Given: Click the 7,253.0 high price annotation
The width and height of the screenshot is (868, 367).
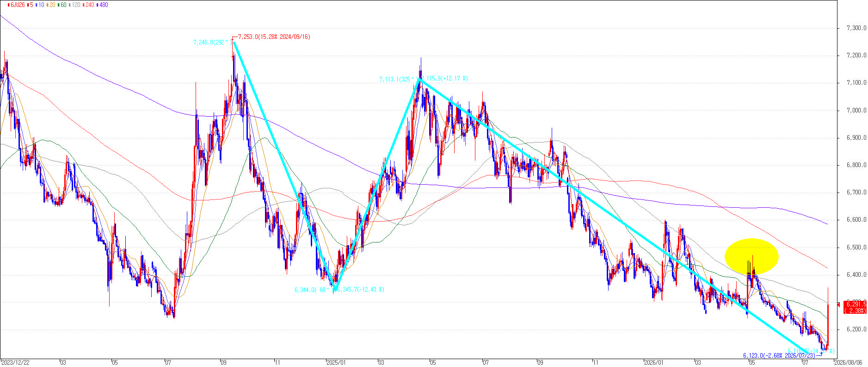Looking at the screenshot, I should click(274, 37).
